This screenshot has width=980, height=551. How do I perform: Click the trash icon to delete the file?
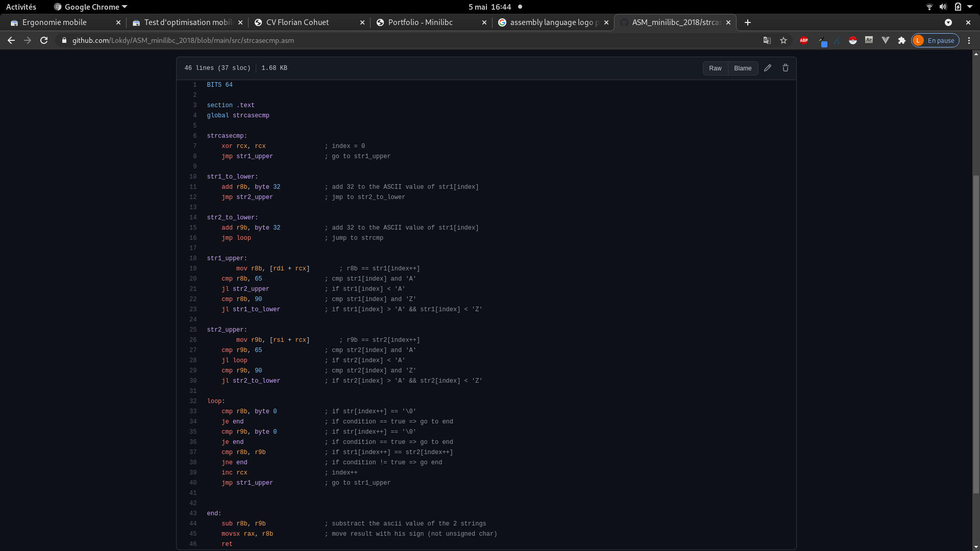786,68
